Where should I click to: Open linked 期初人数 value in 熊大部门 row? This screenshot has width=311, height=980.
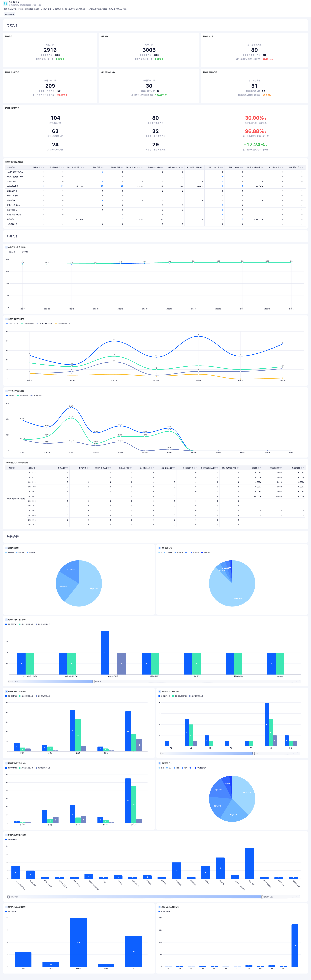point(43,219)
